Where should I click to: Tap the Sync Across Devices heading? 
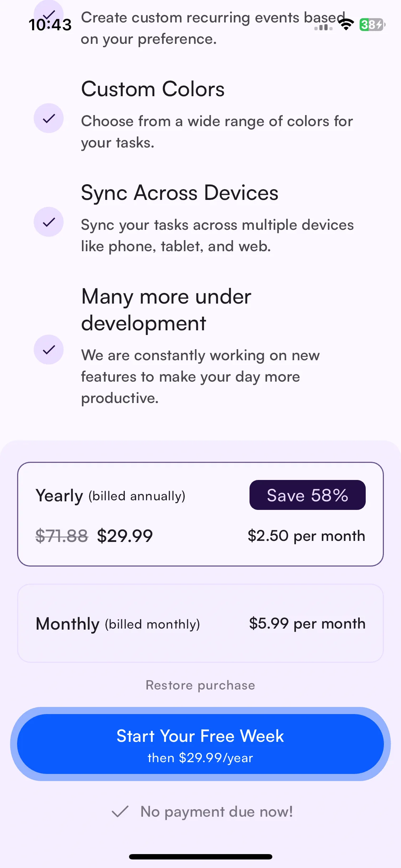(x=180, y=193)
